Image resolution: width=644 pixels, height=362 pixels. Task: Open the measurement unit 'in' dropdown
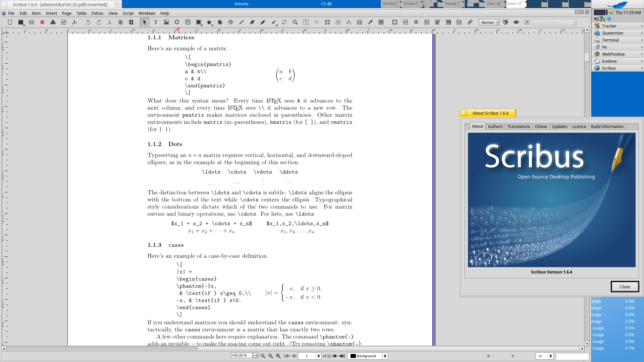pyautogui.click(x=550, y=356)
